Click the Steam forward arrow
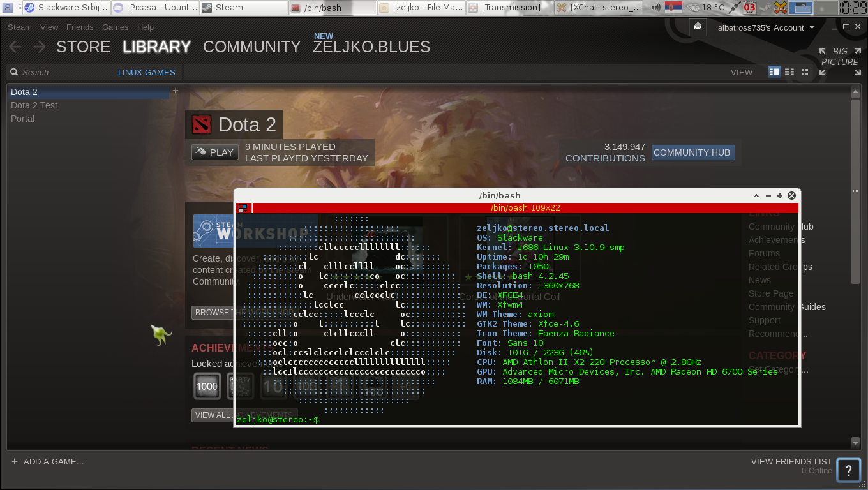Viewport: 868px width, 490px height. point(39,47)
